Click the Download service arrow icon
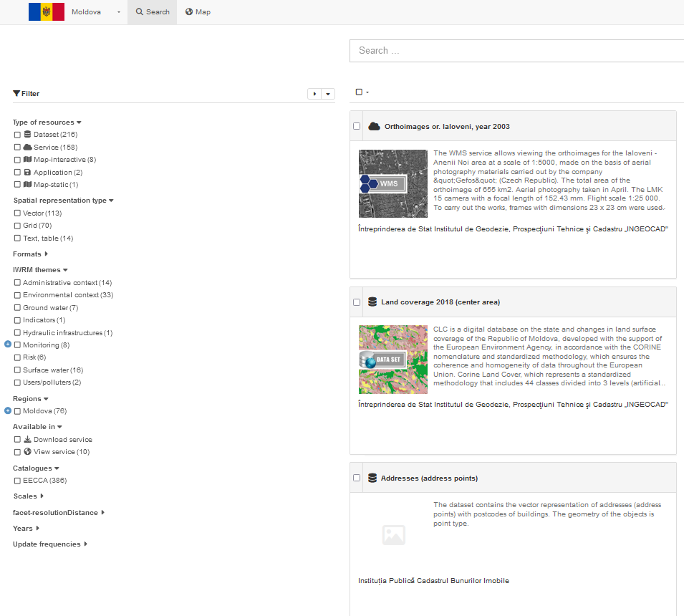The width and height of the screenshot is (684, 616). (27, 439)
